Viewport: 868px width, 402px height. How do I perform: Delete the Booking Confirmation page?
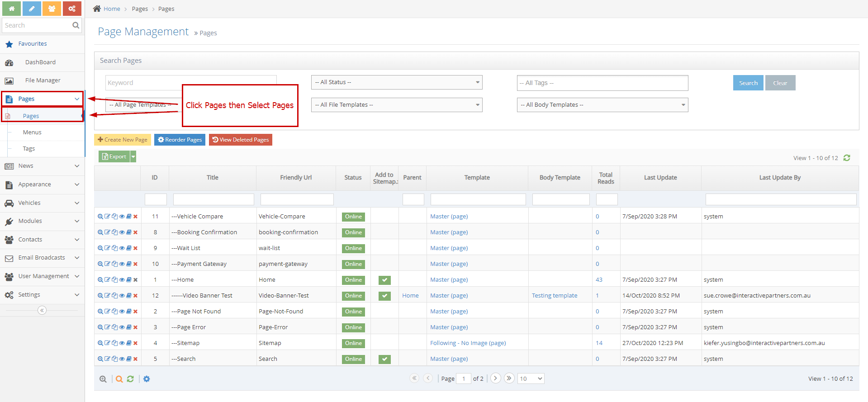(x=135, y=232)
